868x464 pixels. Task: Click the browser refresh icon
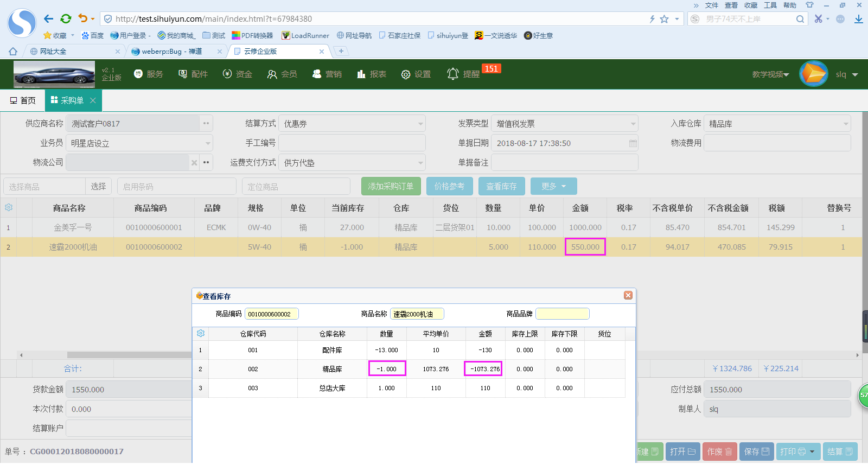point(66,19)
